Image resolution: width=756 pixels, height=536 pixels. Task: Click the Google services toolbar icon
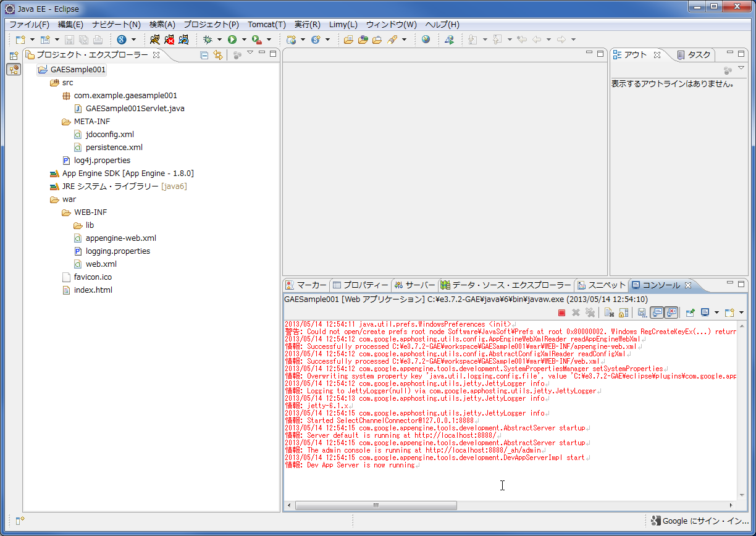click(122, 40)
